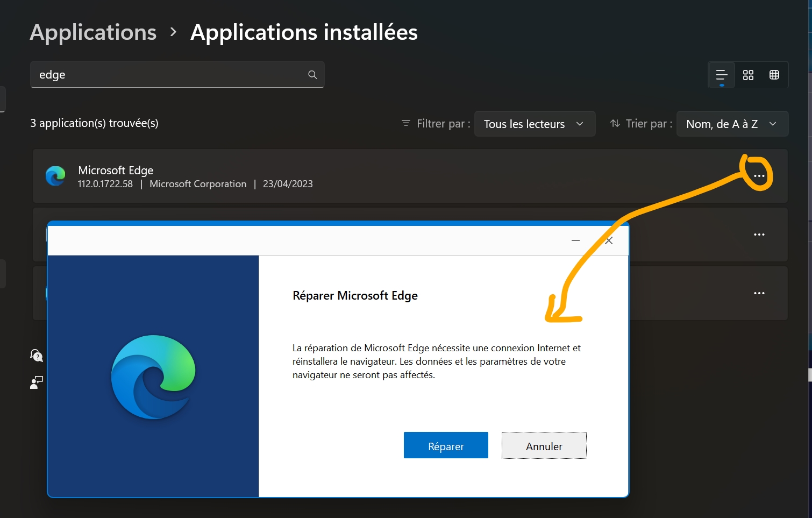Viewport: 812px width, 518px height.
Task: Select the Microsoft Edge app name
Action: (116, 170)
